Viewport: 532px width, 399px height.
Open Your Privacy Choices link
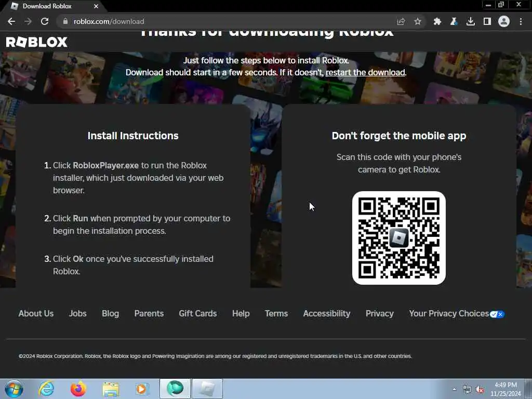[449, 313]
